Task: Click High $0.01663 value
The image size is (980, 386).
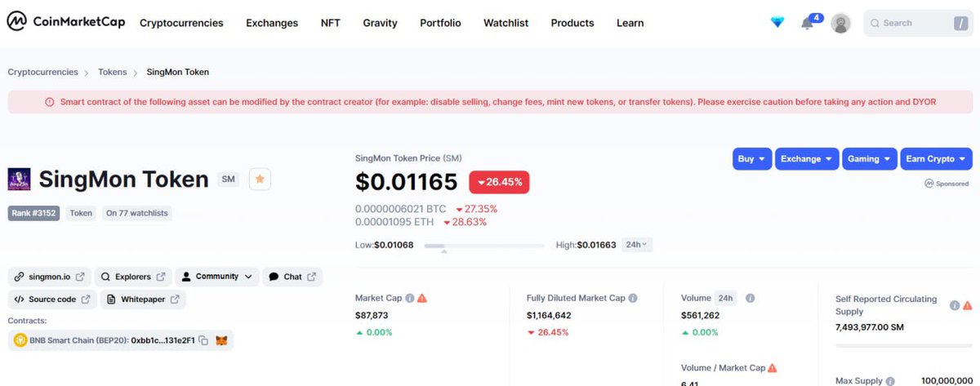Action: [597, 245]
